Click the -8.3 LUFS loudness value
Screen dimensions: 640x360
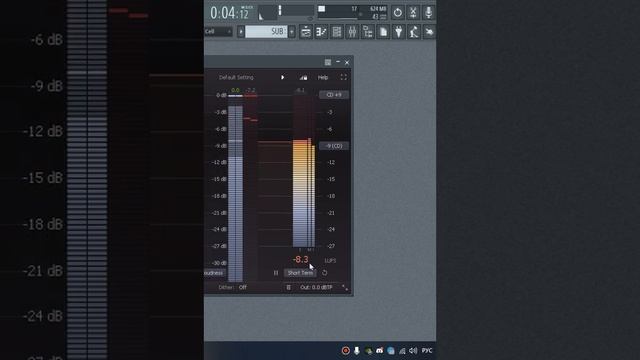[300, 259]
